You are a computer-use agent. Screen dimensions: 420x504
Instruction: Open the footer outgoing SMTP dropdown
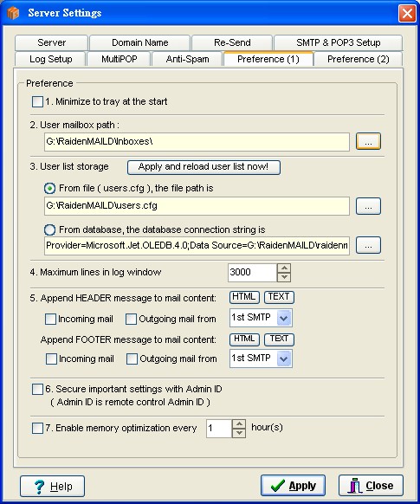point(284,359)
